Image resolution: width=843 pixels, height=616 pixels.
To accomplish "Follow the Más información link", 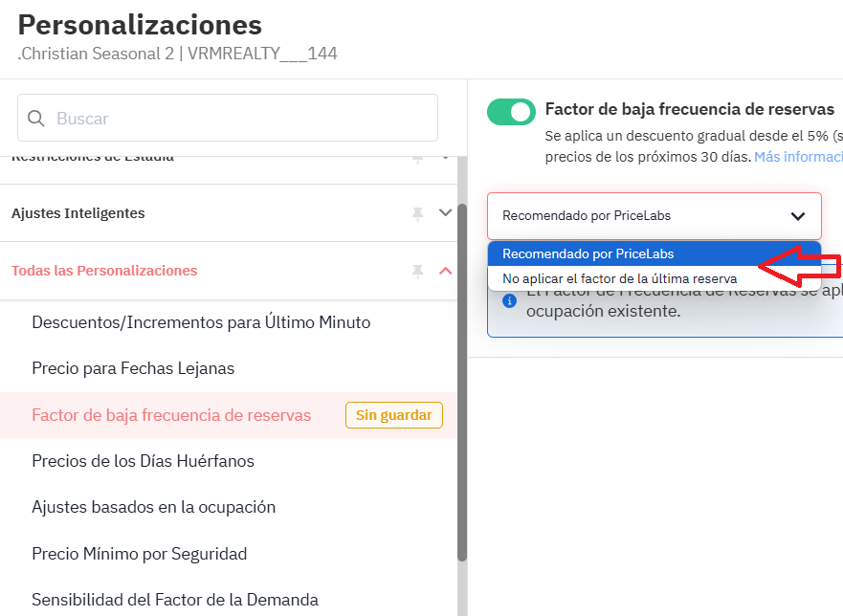I will click(798, 157).
